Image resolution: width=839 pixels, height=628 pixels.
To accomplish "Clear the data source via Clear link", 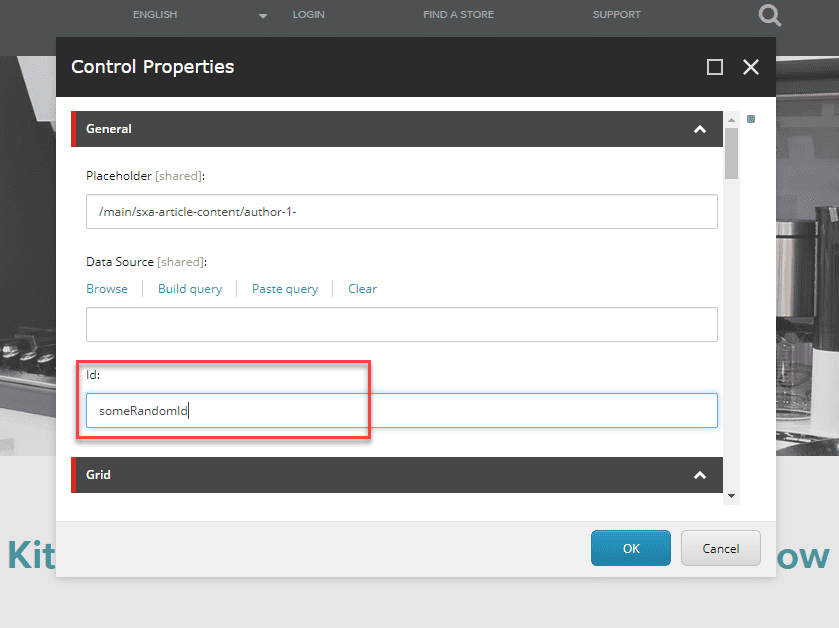I will click(x=362, y=289).
